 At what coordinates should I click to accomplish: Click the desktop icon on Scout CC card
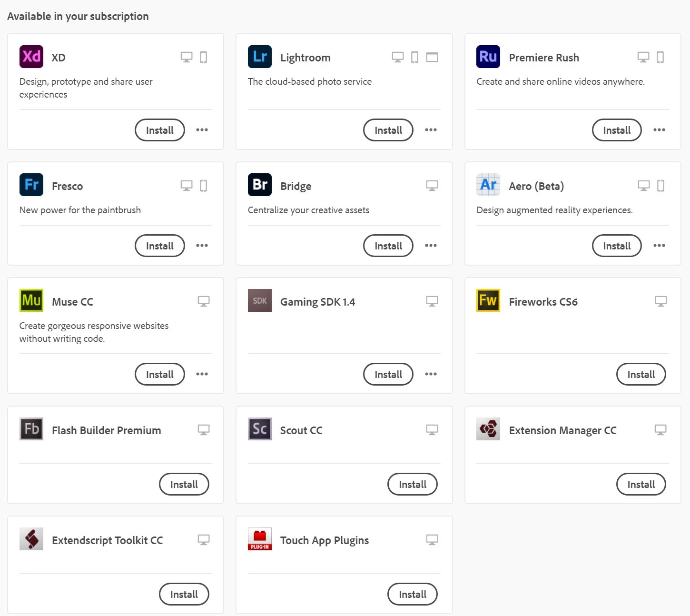click(432, 430)
